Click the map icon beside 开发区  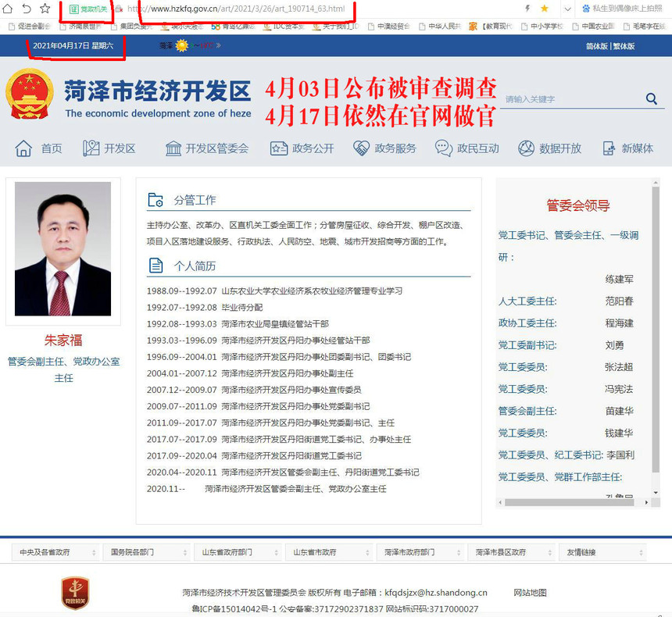point(91,148)
